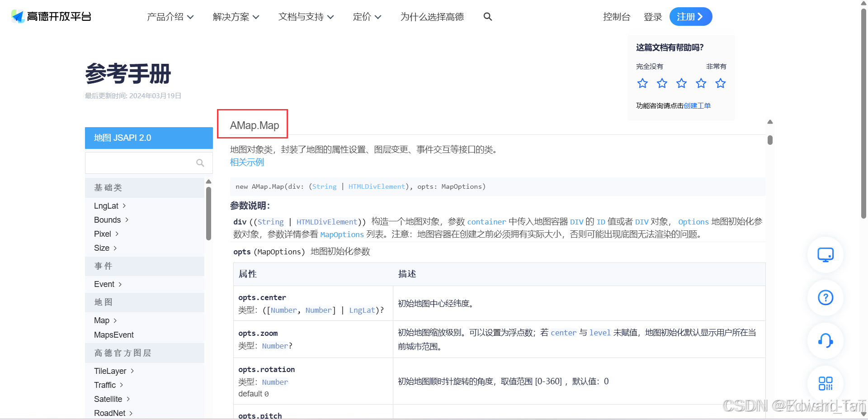The image size is (868, 420).
Task: Expand the Pixel sidebar item
Action: coord(106,234)
